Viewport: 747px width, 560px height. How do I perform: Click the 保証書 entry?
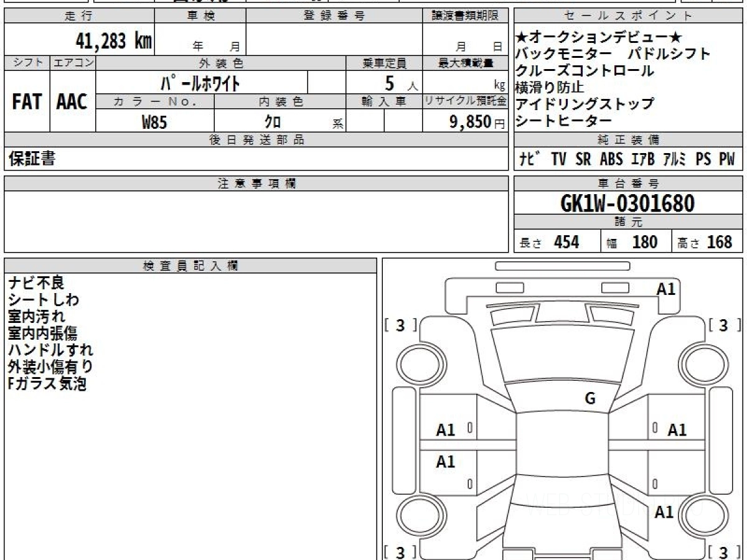click(x=32, y=159)
